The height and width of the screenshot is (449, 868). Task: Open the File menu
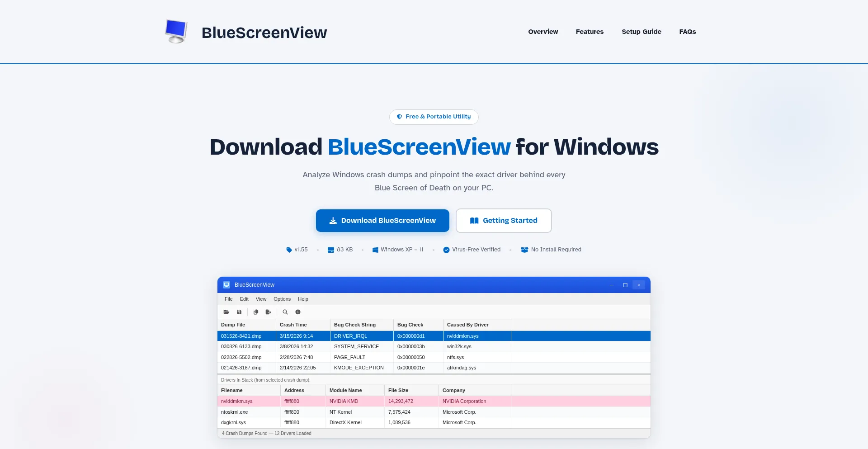(229, 299)
